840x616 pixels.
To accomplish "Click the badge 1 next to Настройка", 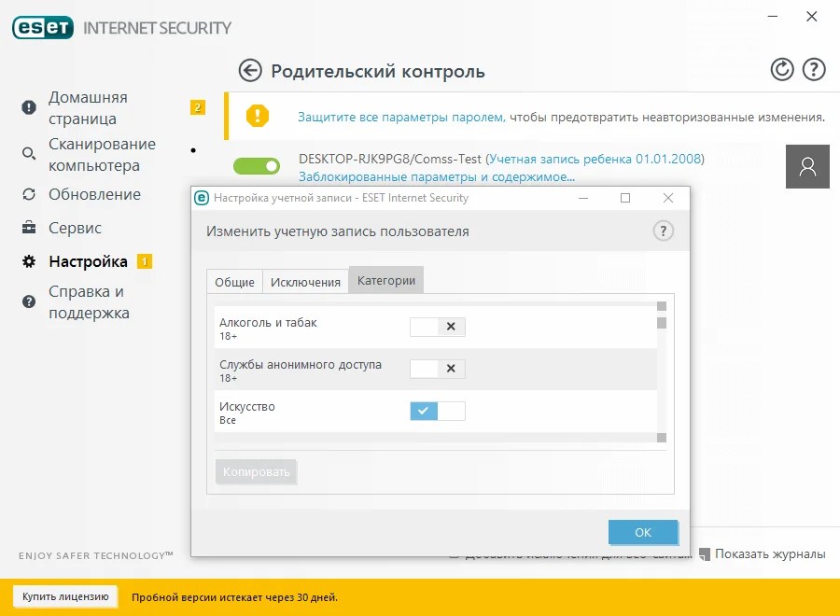I will 145,261.
